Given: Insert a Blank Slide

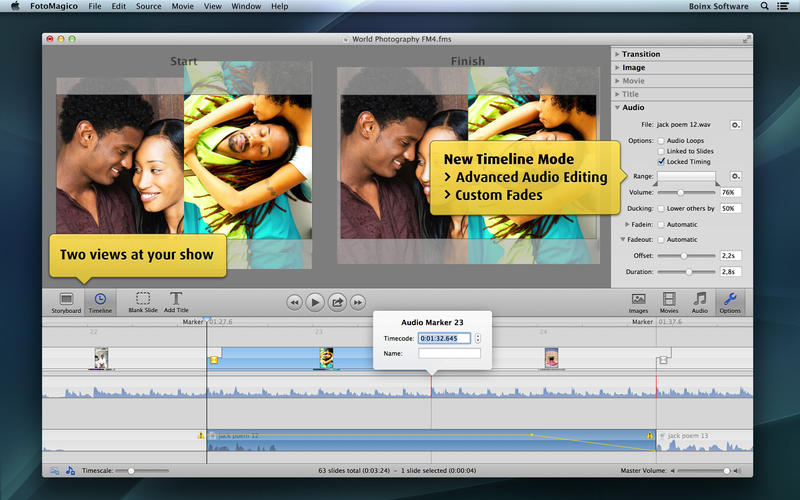Looking at the screenshot, I should click(x=143, y=299).
